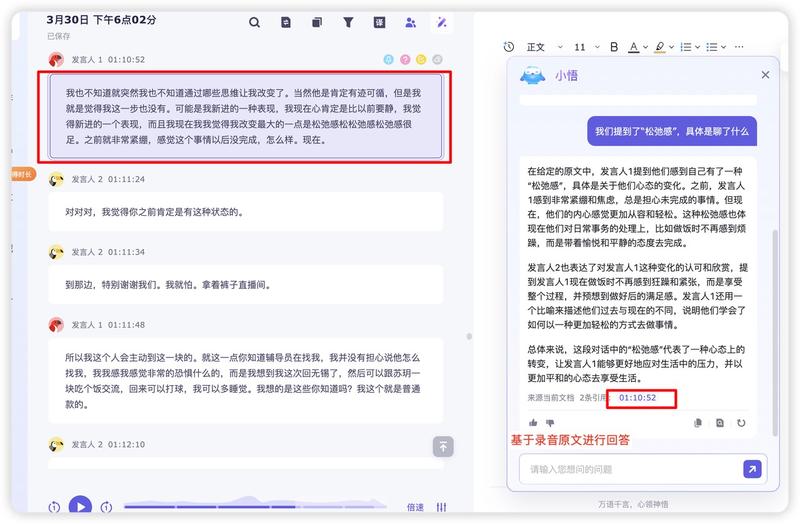This screenshot has height=524, width=800.
Task: Click the timestamp 01:11:24
Action: coord(126,179)
